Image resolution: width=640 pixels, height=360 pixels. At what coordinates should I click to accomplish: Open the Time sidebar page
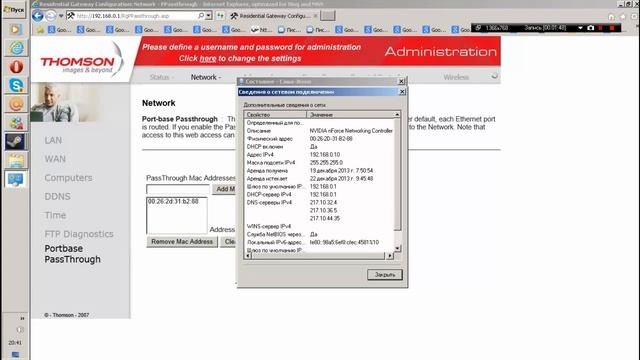point(55,216)
